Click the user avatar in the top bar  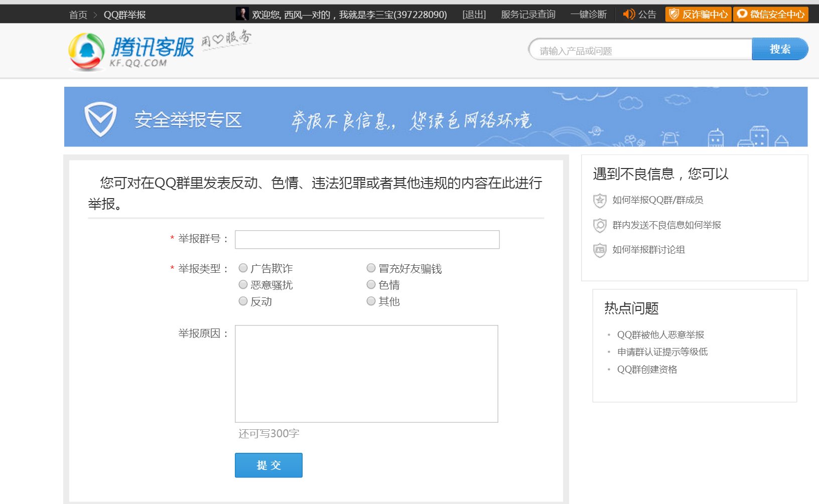[x=242, y=14]
